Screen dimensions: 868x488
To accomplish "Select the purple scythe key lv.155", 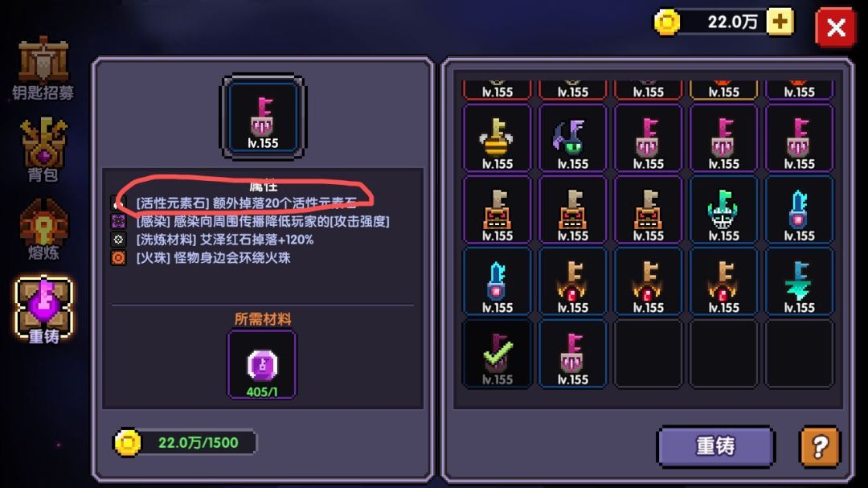I will [572, 138].
